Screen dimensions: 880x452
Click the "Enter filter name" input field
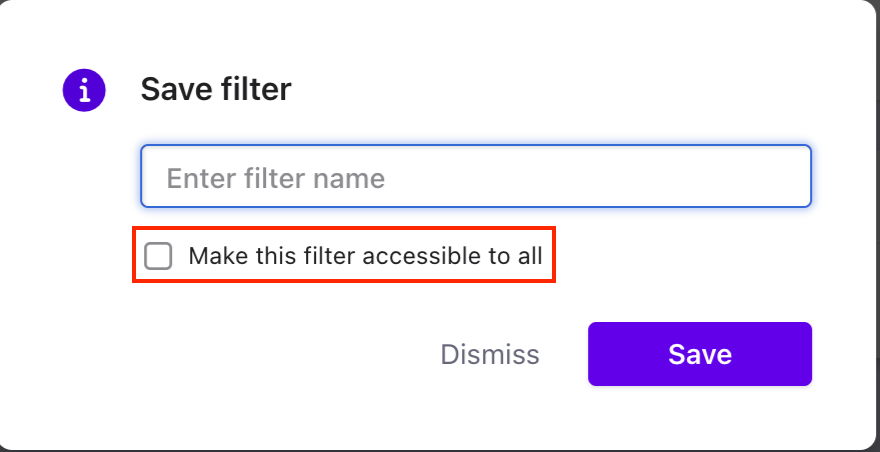pos(475,177)
